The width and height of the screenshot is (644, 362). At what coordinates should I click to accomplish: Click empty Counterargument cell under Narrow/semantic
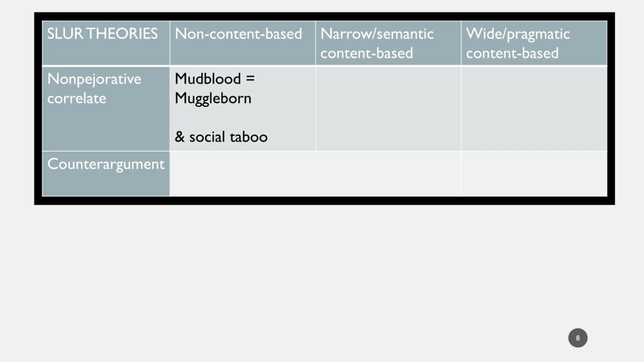point(388,173)
